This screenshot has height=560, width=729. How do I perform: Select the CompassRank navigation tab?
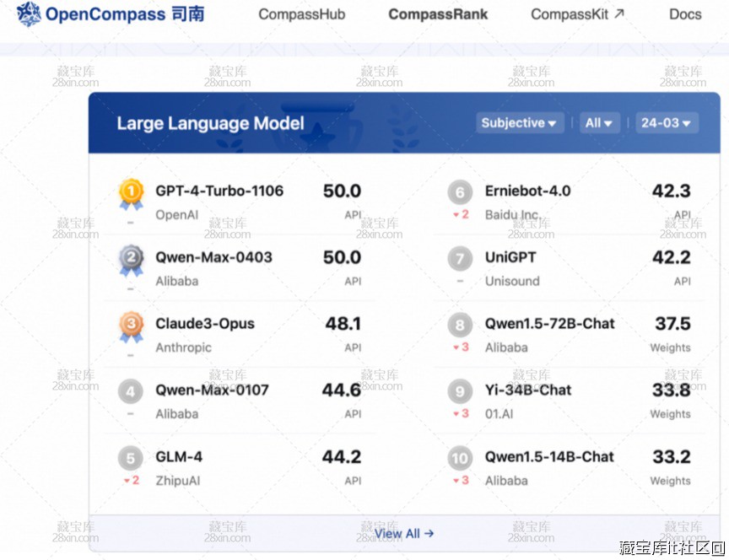point(438,14)
